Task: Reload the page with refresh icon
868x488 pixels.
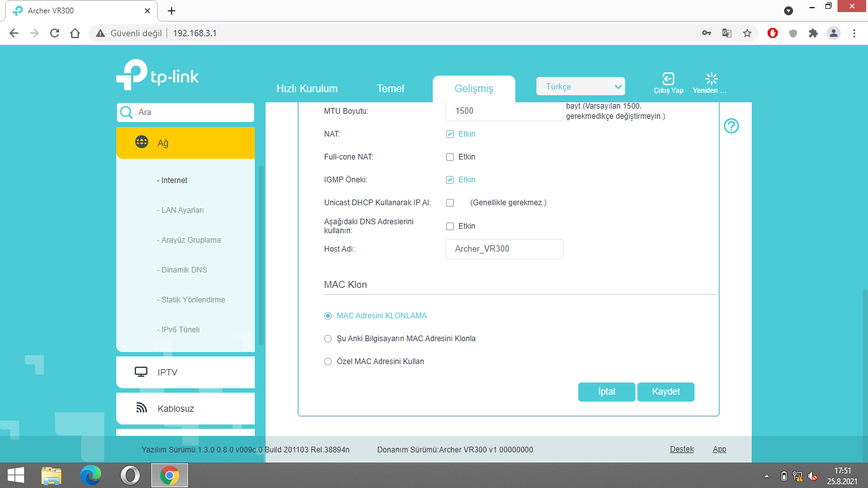Action: [x=55, y=33]
